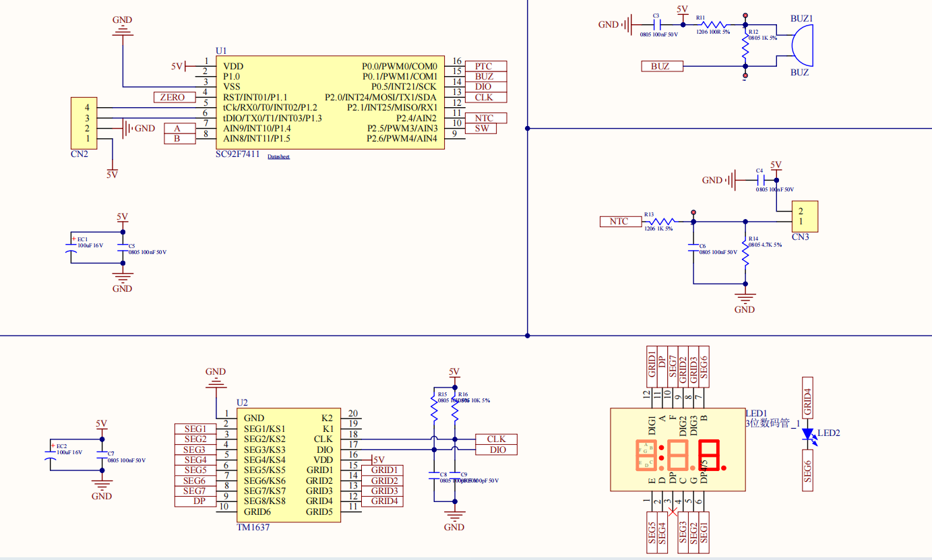This screenshot has height=560, width=932.
Task: Select capacitor C4 above CN3
Action: 759,180
